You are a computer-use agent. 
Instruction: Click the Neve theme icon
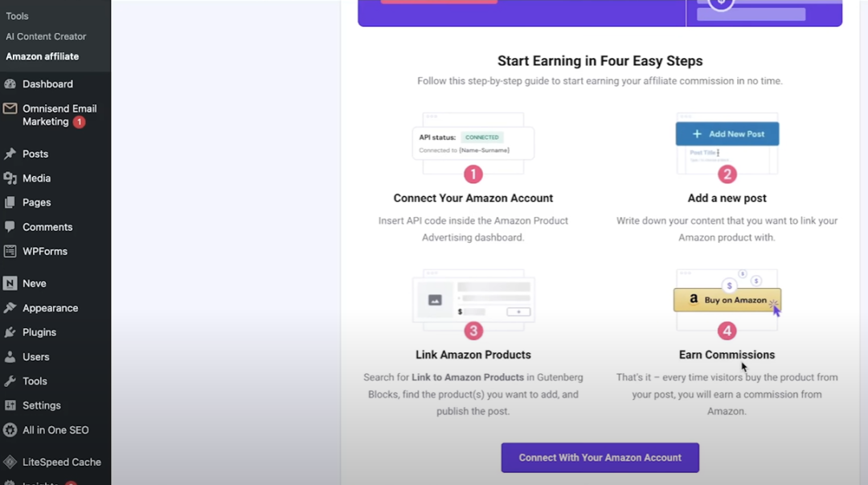(10, 283)
